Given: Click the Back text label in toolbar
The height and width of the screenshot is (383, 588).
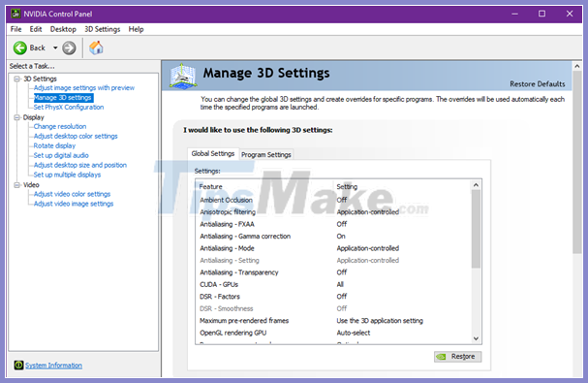Looking at the screenshot, I should (37, 48).
